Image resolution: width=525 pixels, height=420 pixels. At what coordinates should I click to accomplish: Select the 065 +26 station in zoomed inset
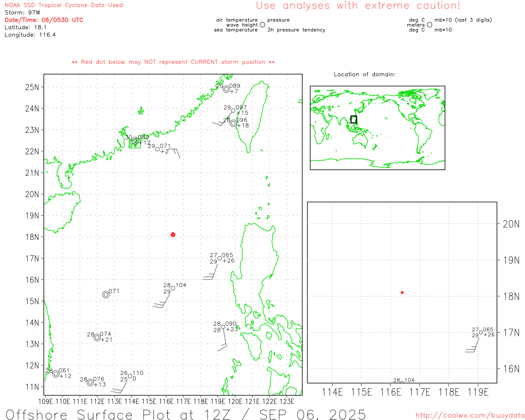pos(481,332)
